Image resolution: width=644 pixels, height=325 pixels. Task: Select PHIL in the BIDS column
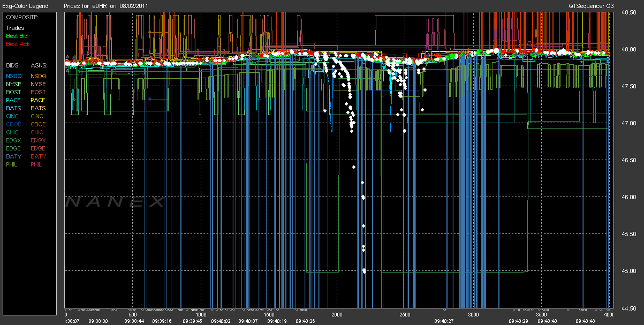(x=13, y=164)
